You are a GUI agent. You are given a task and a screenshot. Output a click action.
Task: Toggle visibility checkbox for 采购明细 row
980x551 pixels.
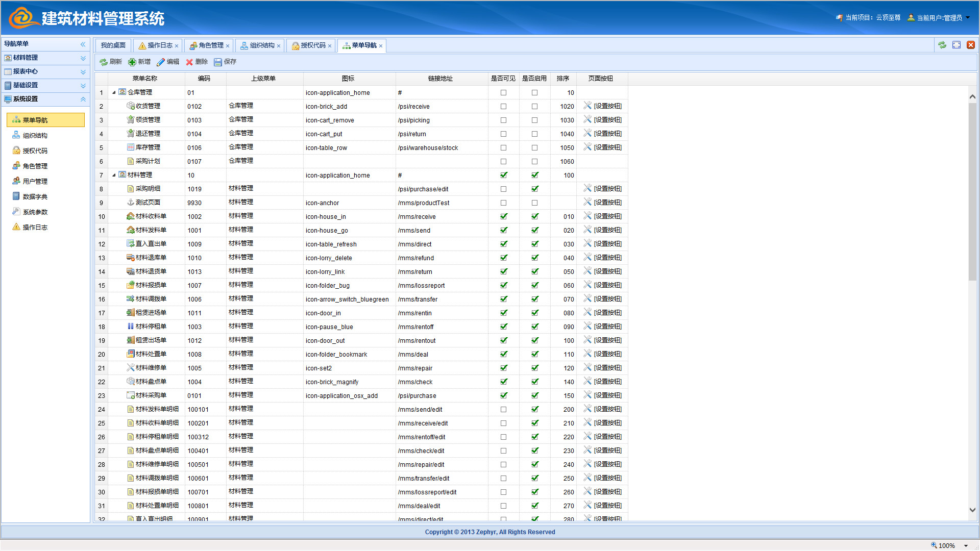point(503,189)
